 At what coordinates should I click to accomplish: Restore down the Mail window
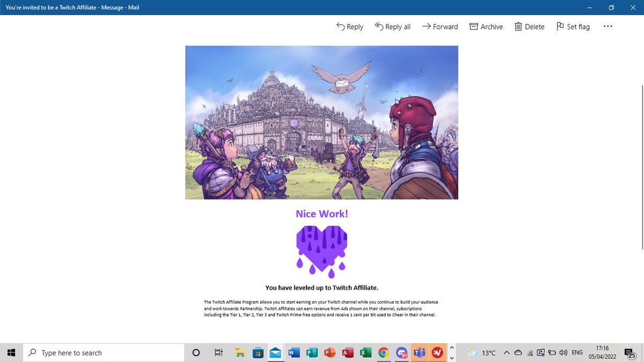[611, 8]
